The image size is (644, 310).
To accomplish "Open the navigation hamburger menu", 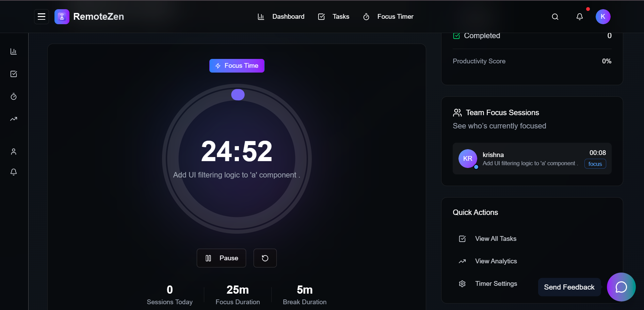I will tap(41, 16).
